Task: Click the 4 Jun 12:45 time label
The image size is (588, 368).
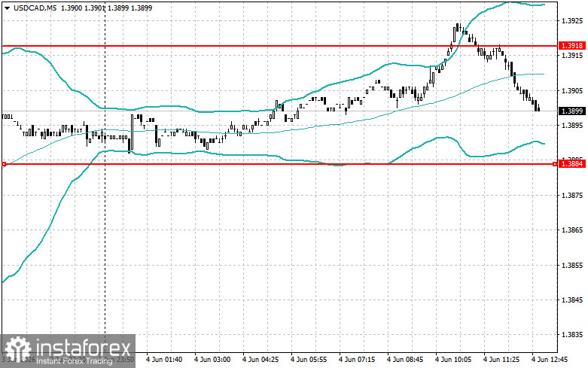Action: click(x=550, y=360)
